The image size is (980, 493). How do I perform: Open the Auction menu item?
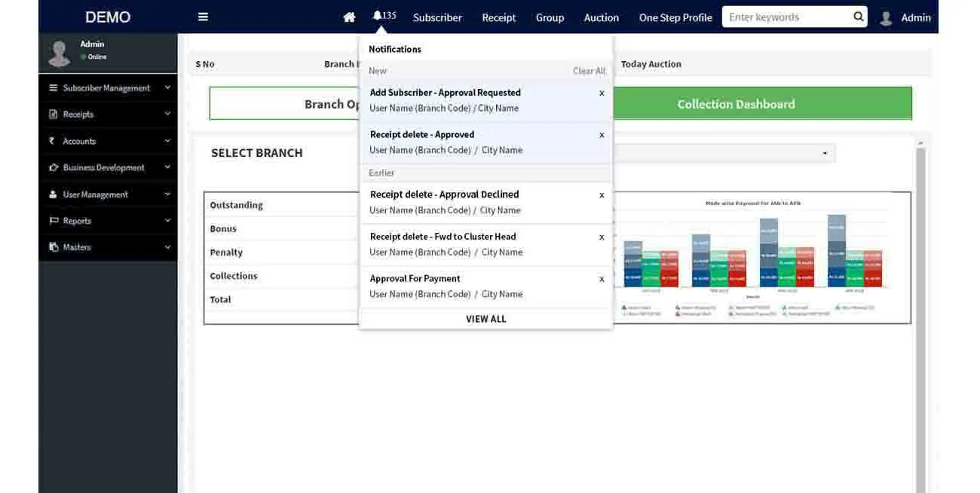click(x=601, y=17)
